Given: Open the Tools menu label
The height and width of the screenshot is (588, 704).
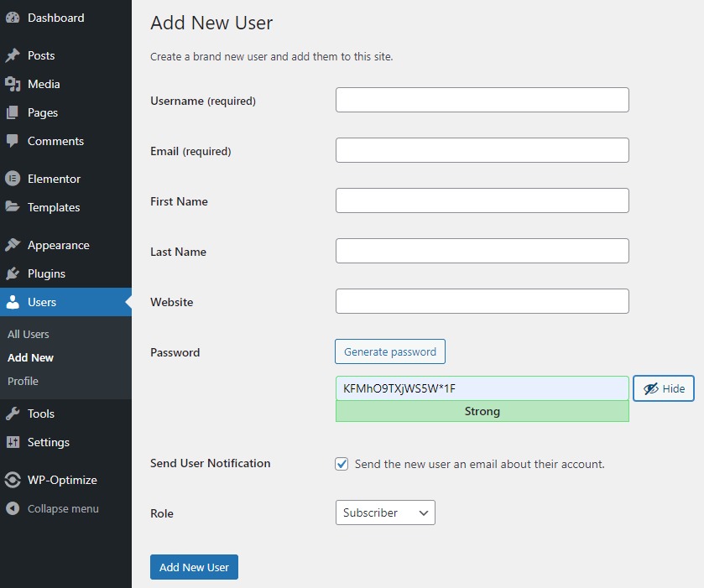Looking at the screenshot, I should click(x=41, y=414).
